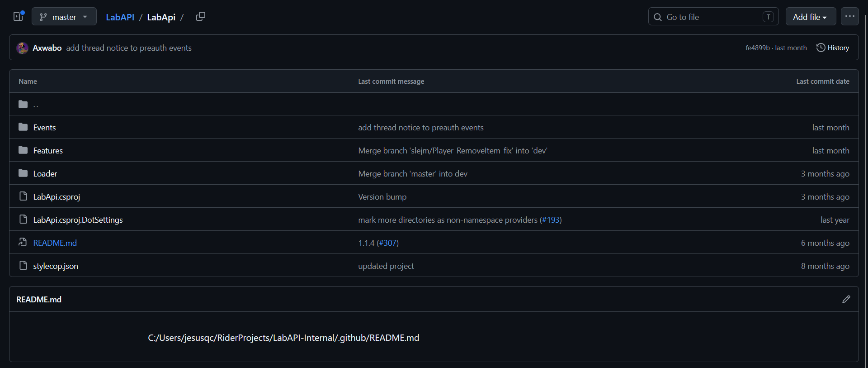Click the Go to file search field

click(713, 17)
